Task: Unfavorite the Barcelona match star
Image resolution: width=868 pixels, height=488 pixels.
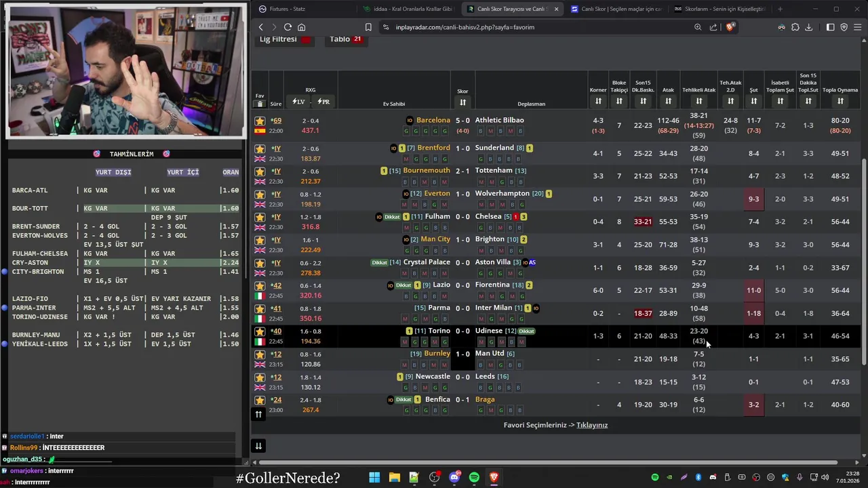Action: [x=260, y=121]
